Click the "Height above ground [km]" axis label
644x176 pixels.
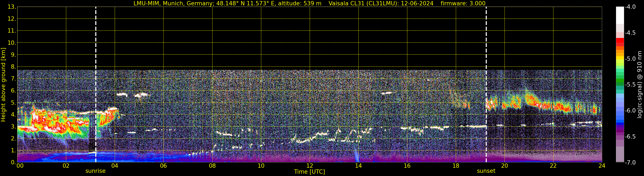pyautogui.click(x=3, y=85)
